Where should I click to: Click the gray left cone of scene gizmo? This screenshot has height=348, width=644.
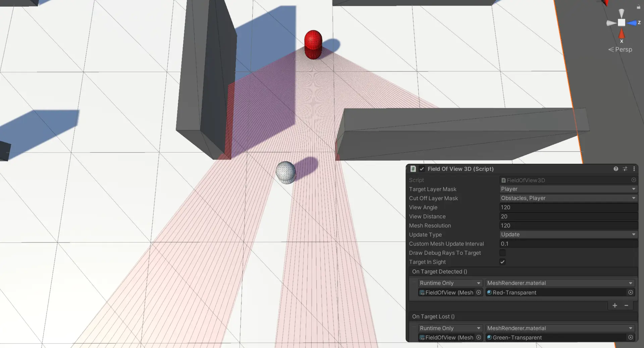(x=611, y=23)
